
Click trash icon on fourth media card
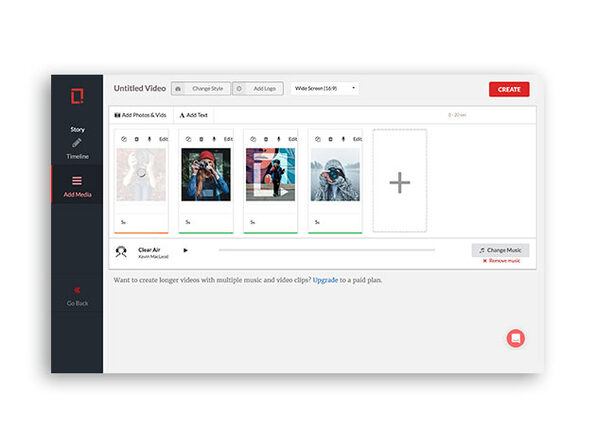(x=330, y=139)
